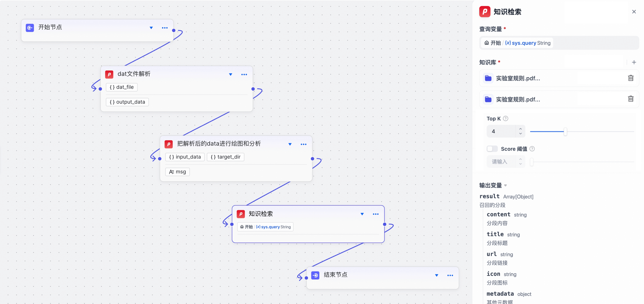Viewport: 644px width, 304px height.
Task: Enable the Score 阈值 toggle
Action: [x=492, y=149]
